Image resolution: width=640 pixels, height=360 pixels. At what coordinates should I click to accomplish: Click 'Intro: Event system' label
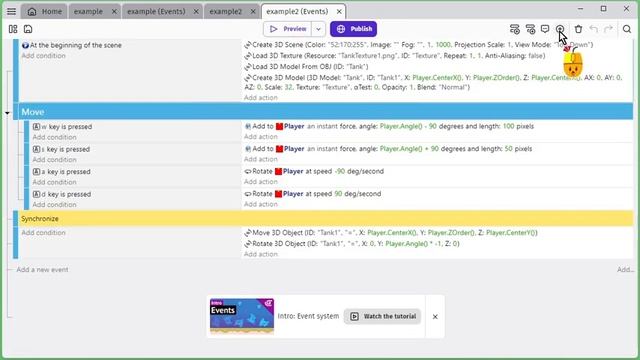(308, 316)
